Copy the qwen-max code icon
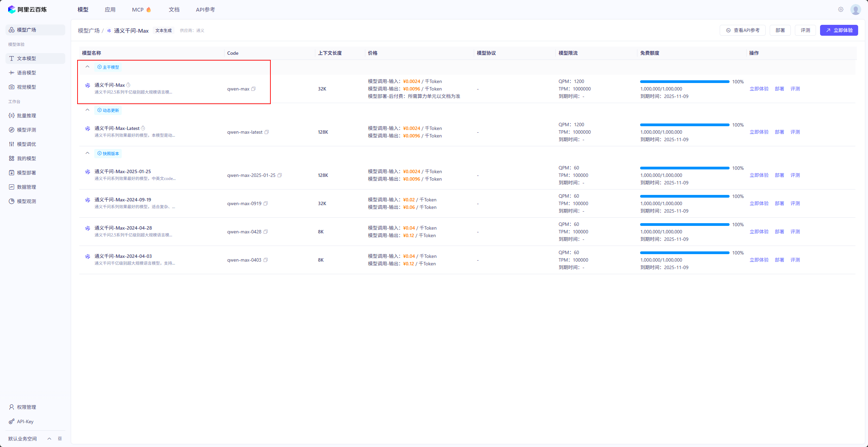This screenshot has height=447, width=868. tap(253, 89)
